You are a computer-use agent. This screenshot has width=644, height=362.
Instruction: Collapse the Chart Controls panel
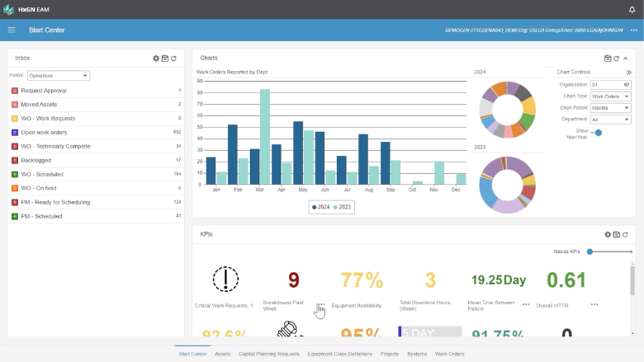pos(629,73)
